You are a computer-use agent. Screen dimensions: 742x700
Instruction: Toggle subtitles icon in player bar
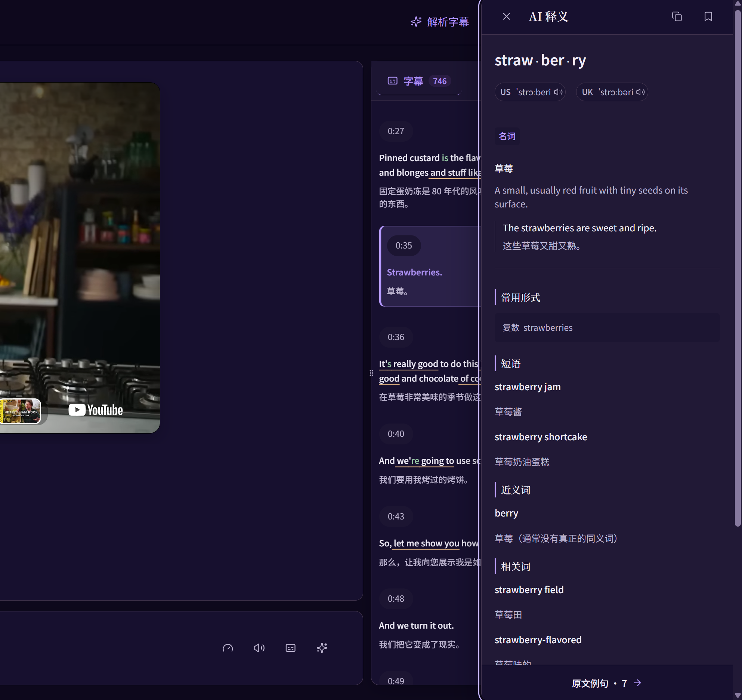[x=290, y=648]
